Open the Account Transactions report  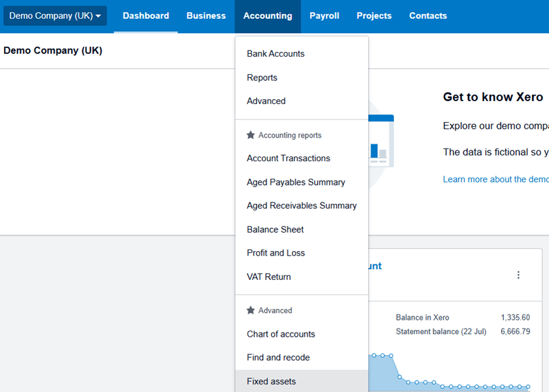coord(288,159)
